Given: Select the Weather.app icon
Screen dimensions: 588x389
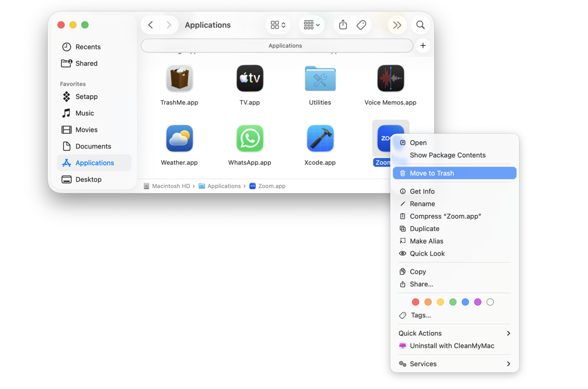Looking at the screenshot, I should [x=179, y=138].
